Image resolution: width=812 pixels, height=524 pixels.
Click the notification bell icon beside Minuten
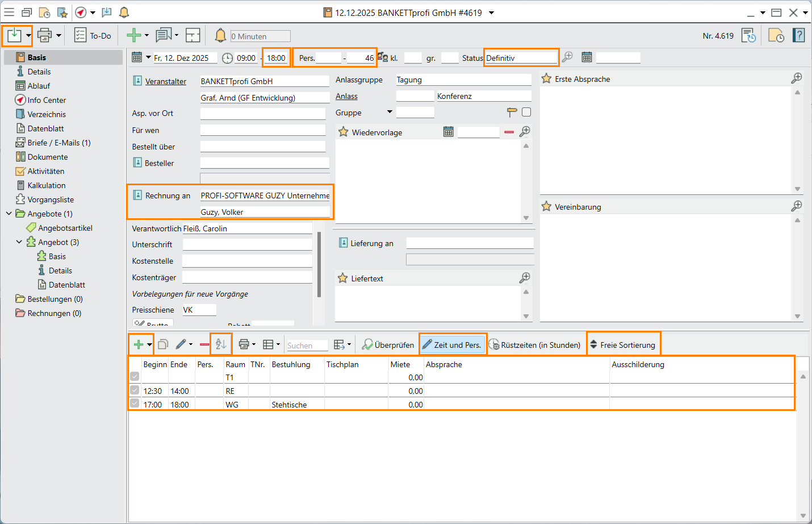220,36
